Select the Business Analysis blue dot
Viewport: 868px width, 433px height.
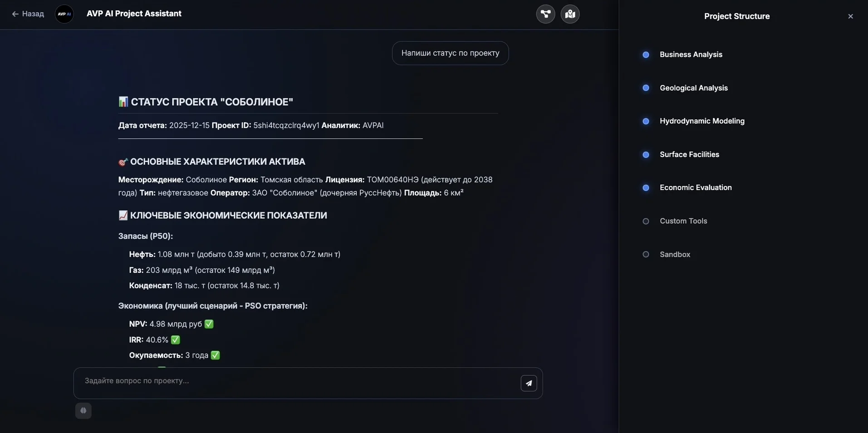tap(646, 55)
